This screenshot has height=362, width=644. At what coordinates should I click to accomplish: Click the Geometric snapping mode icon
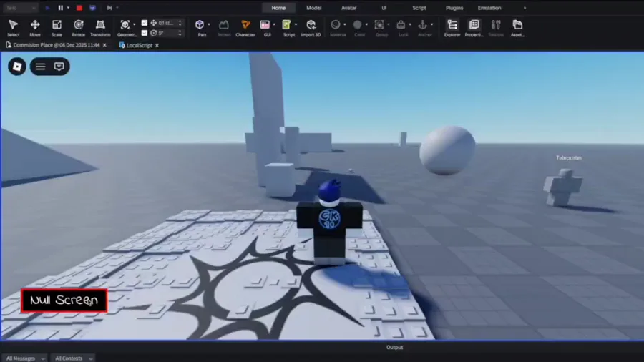[x=125, y=24]
